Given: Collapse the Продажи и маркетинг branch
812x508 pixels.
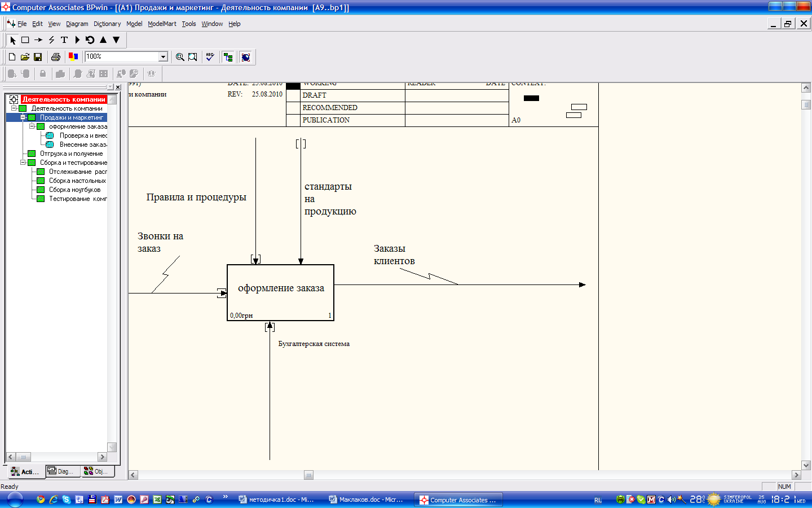Looking at the screenshot, I should pos(23,117).
